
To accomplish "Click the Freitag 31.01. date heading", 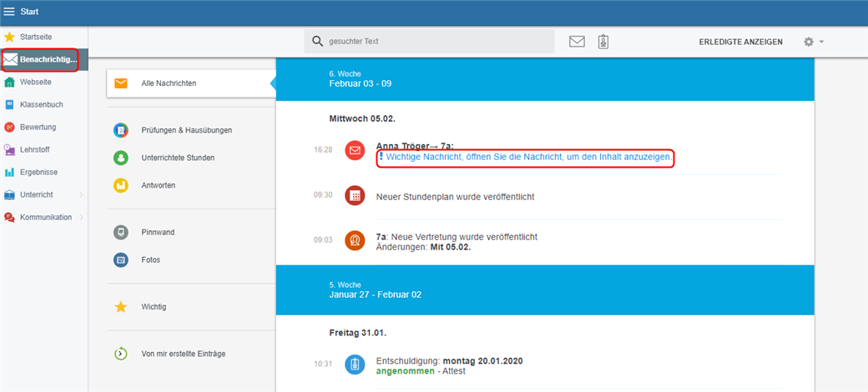I will 357,334.
